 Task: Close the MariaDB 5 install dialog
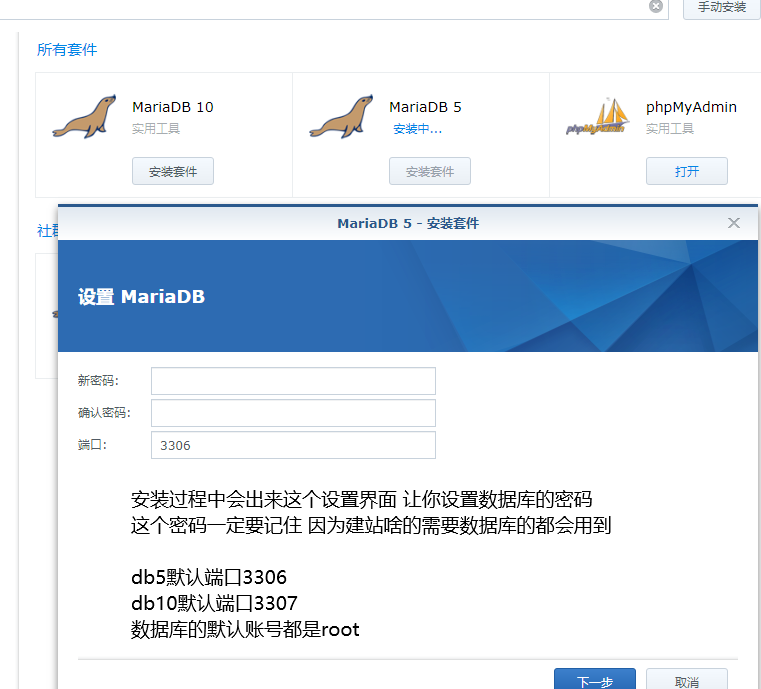pyautogui.click(x=733, y=223)
